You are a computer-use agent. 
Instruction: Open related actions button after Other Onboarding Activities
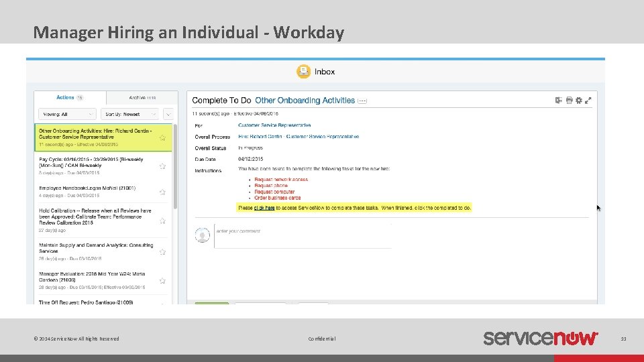tap(362, 101)
